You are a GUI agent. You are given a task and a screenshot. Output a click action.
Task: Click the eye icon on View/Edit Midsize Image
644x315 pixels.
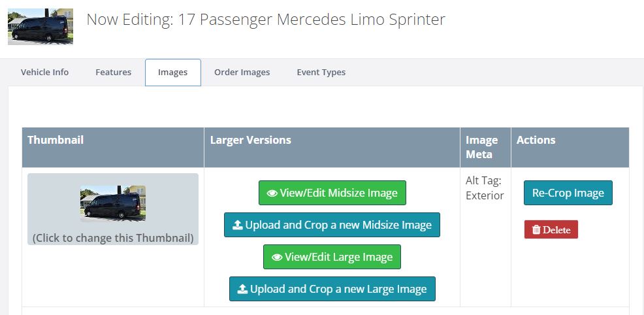click(272, 193)
